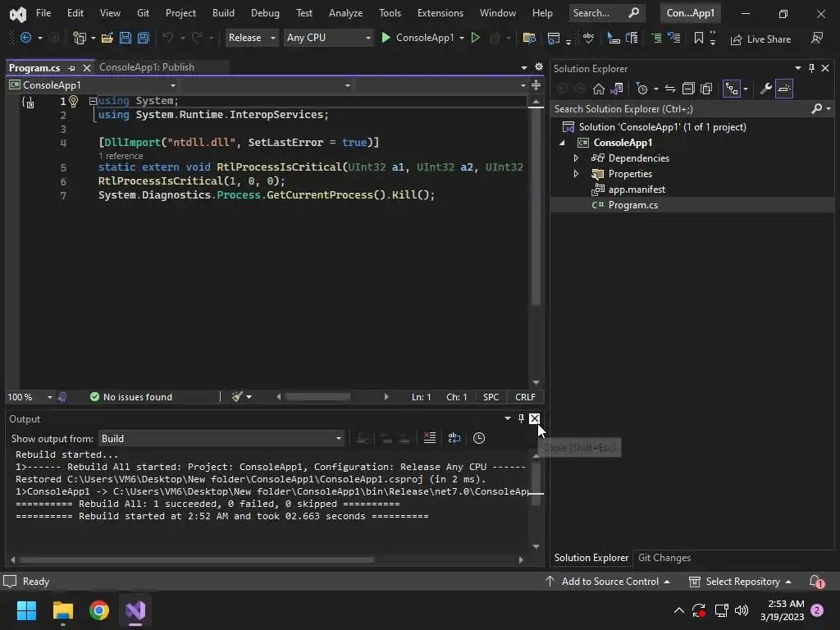Toggle the Output panel auto-hide pin
This screenshot has width=840, height=630.
point(521,418)
